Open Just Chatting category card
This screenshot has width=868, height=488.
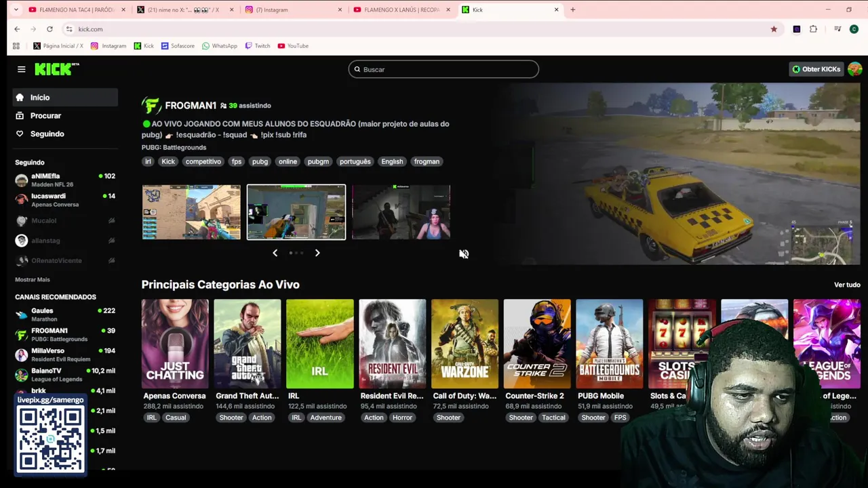coord(175,344)
